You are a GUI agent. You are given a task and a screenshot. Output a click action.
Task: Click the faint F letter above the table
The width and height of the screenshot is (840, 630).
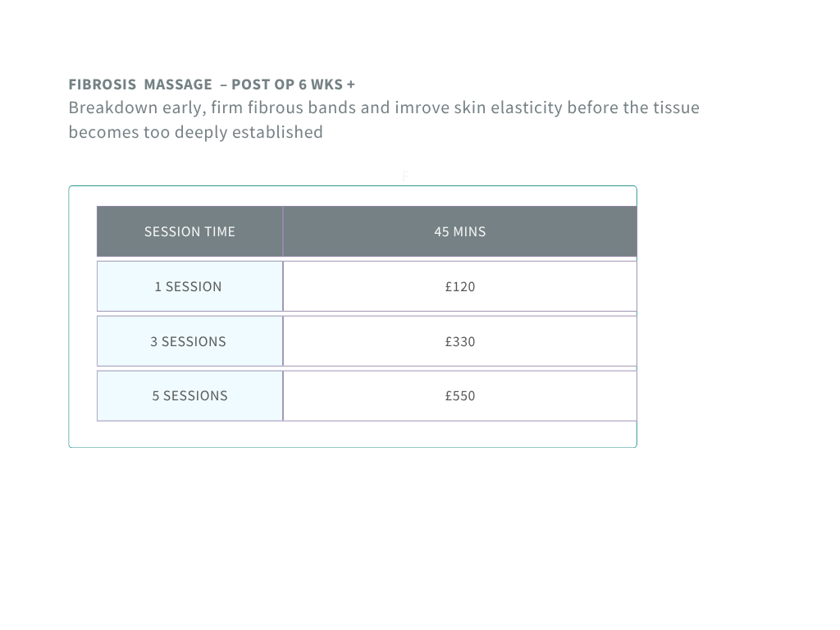tap(405, 176)
